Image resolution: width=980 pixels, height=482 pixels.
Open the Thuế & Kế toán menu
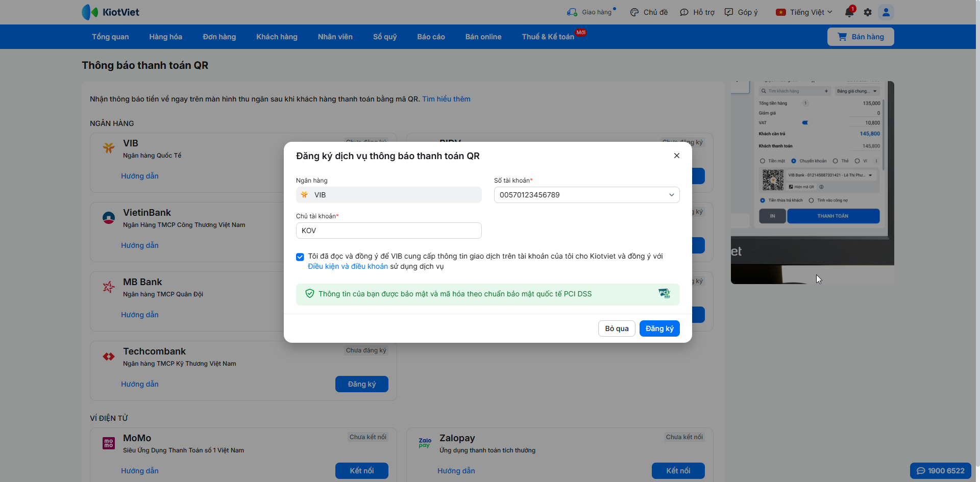(x=548, y=37)
